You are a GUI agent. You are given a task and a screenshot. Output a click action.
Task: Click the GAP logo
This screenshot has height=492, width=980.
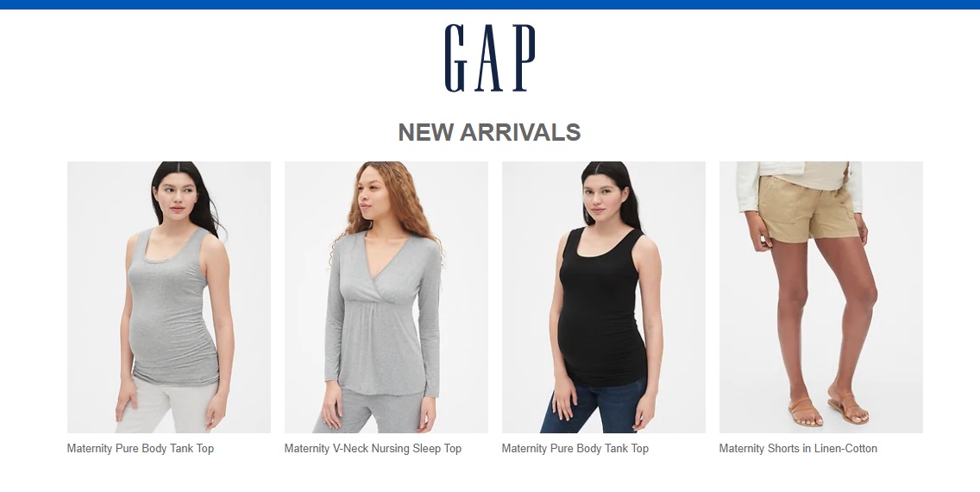point(490,58)
